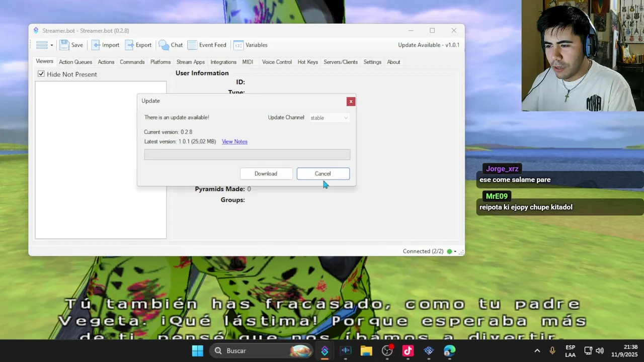Open the Event Feed from toolbar
This screenshot has width=644, height=362.
tap(207, 45)
